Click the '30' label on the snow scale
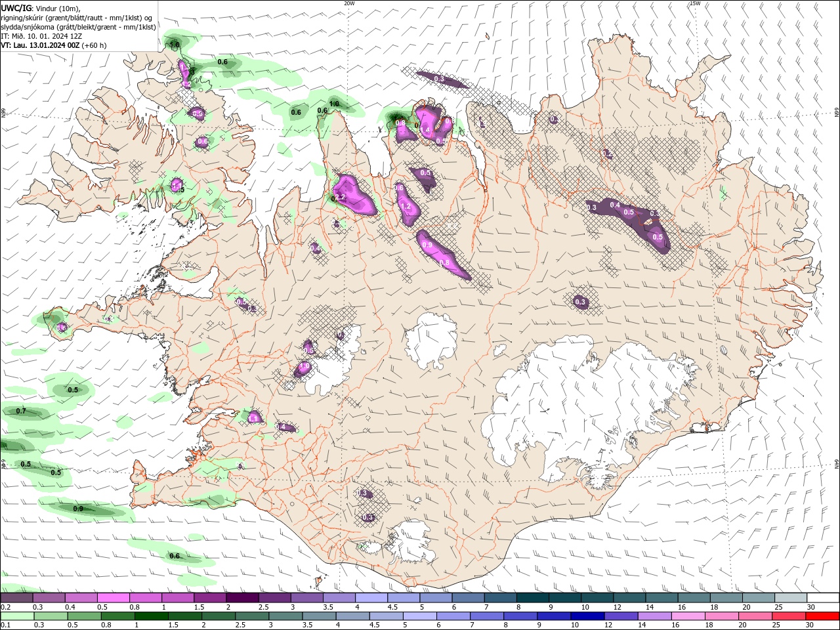Screen dimensions: 840x630 click(810, 607)
